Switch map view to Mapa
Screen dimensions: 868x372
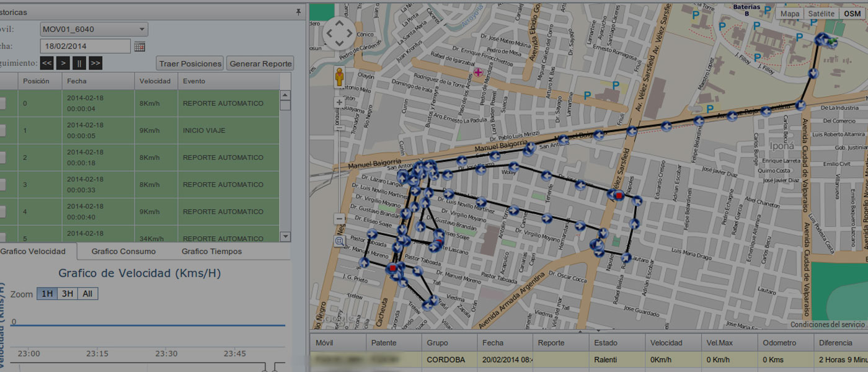click(790, 14)
